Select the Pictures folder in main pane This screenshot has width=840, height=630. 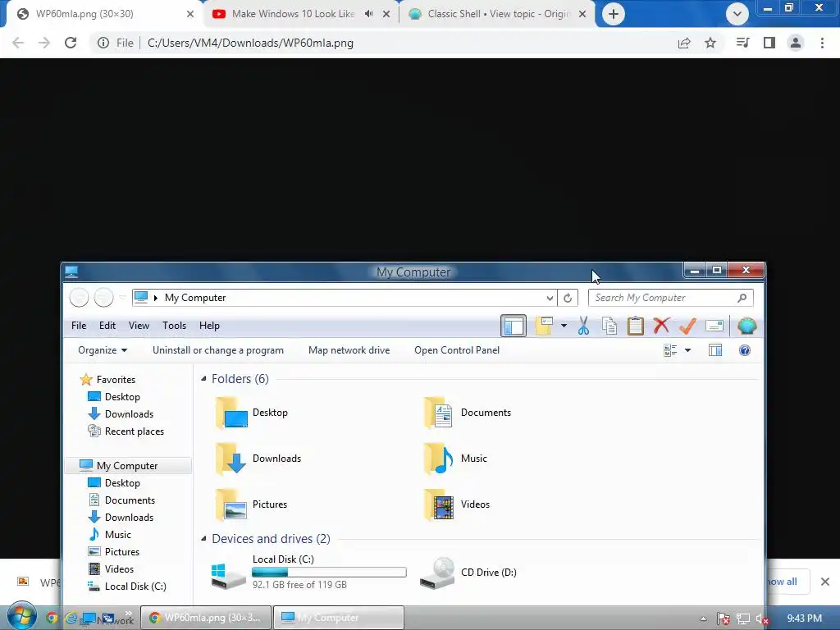(x=252, y=504)
